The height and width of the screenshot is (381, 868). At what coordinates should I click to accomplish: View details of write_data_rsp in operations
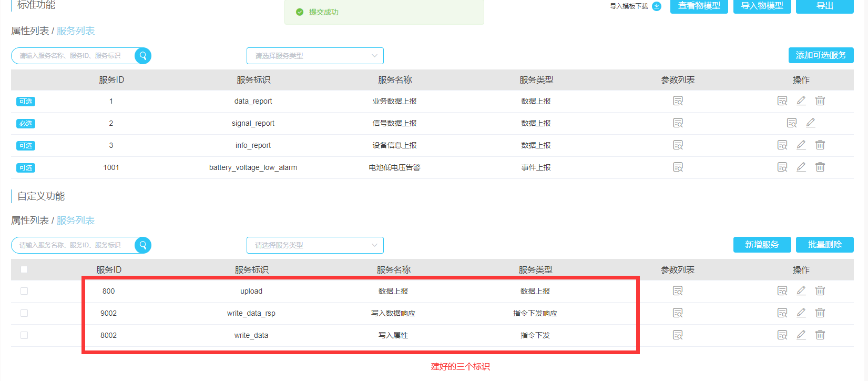click(782, 313)
